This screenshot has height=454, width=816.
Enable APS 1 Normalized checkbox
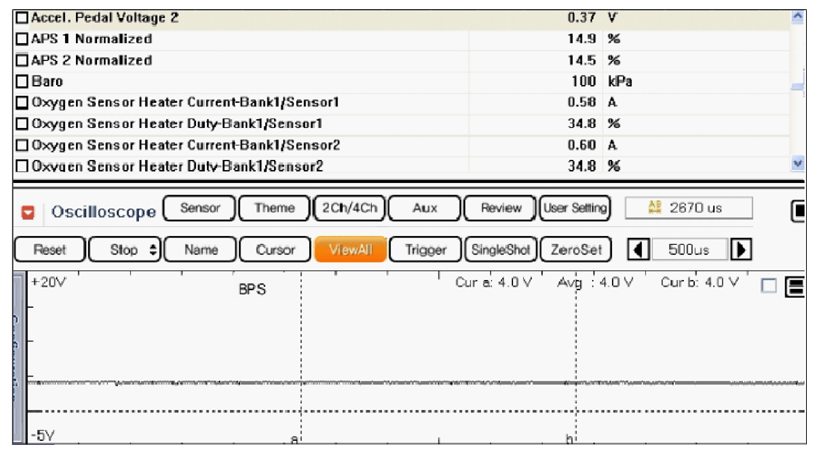click(22, 39)
